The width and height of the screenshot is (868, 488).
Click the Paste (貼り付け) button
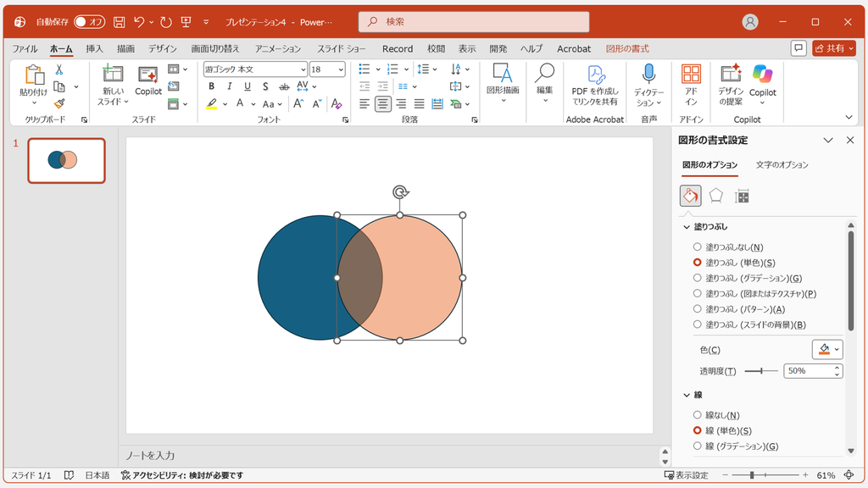click(34, 85)
